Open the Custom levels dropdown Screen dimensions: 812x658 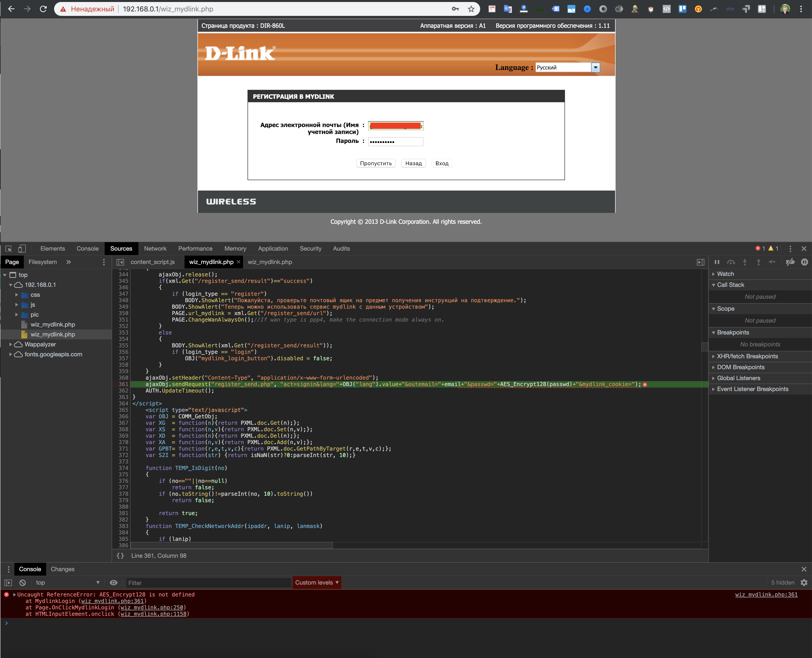317,583
